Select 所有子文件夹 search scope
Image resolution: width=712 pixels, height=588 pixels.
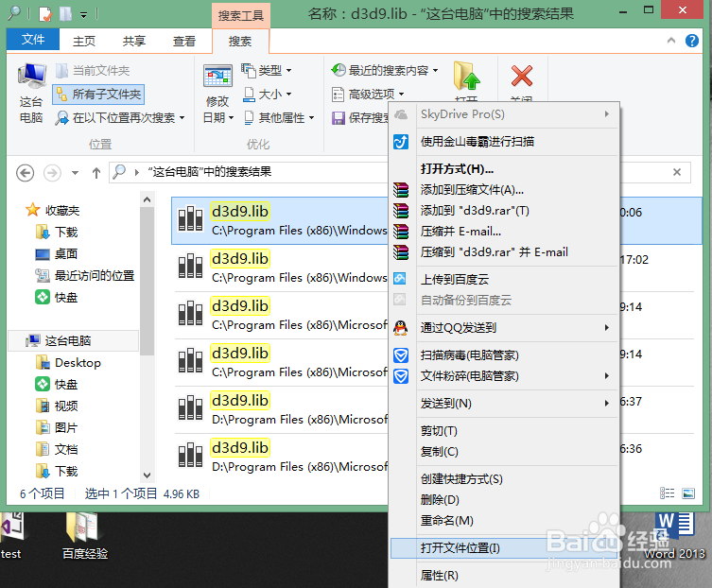click(98, 95)
